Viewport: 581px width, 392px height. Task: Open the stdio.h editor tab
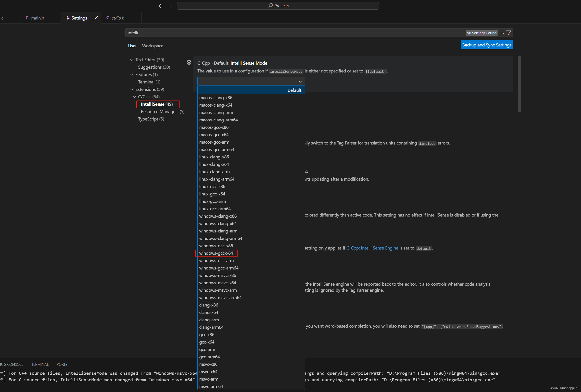click(x=118, y=18)
